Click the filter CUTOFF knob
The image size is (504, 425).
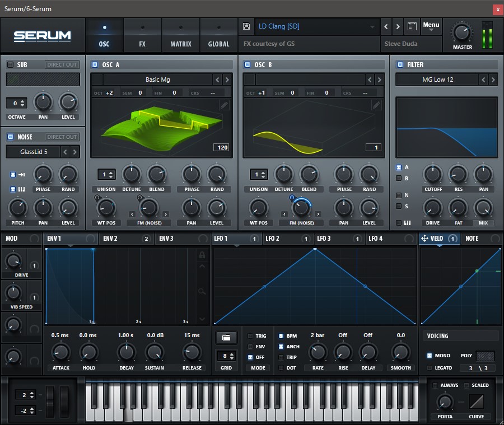433,174
